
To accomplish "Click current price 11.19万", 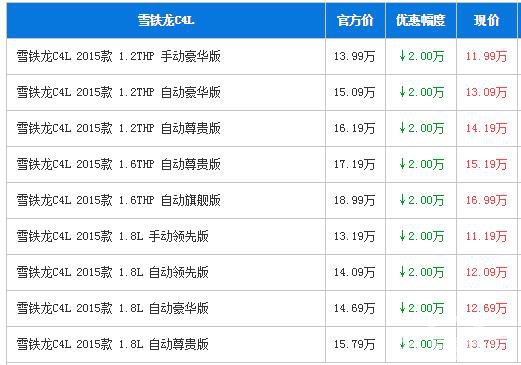I will (x=486, y=236).
